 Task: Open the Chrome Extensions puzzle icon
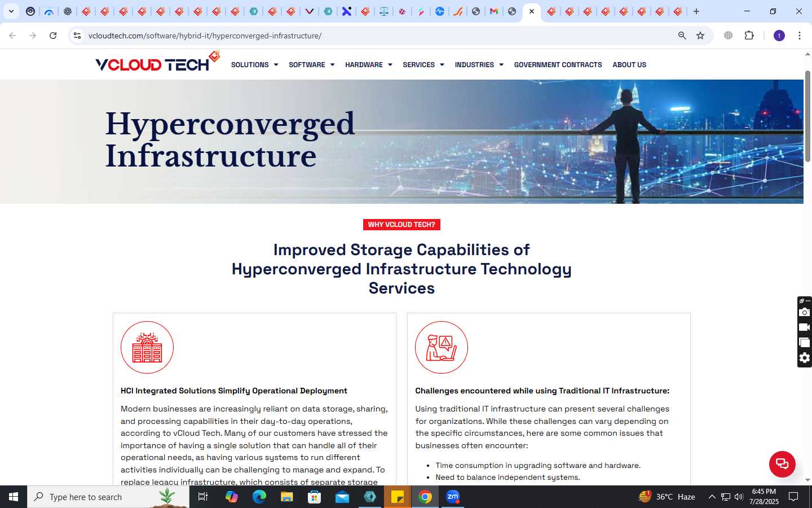749,36
